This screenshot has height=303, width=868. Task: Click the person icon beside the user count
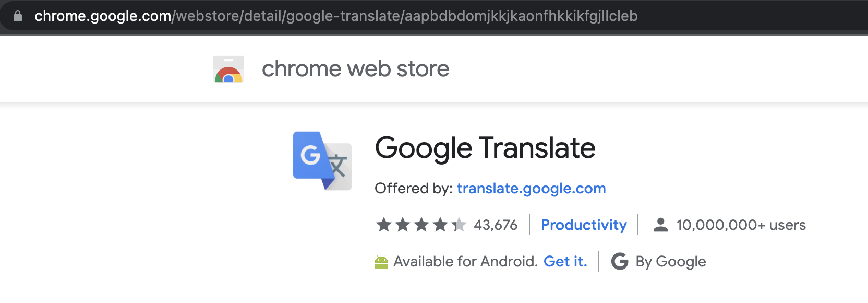660,225
